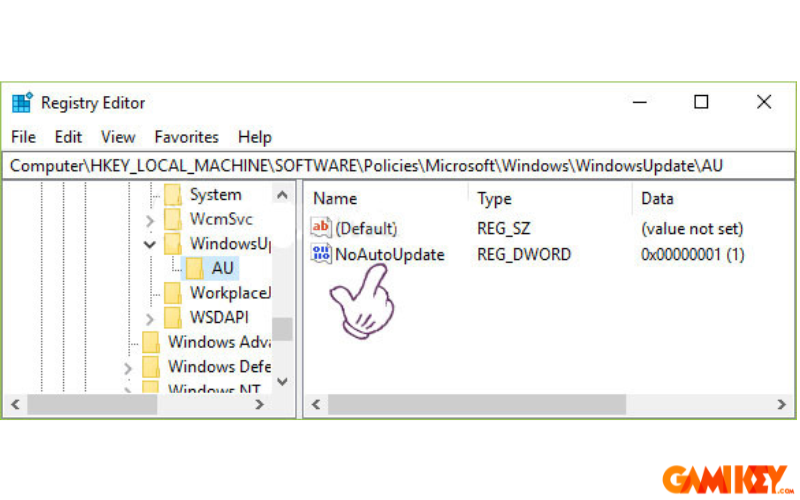
Task: Select the AU key label
Action: 222,268
